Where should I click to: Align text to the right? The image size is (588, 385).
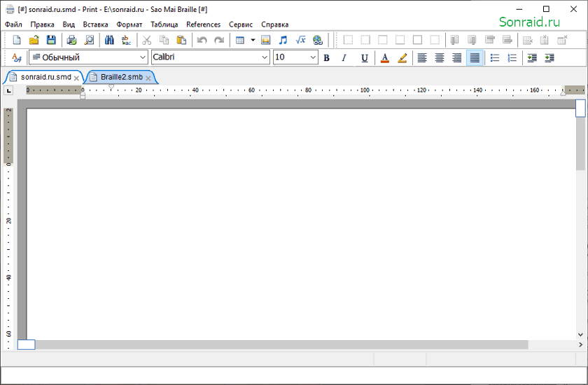pyautogui.click(x=456, y=57)
